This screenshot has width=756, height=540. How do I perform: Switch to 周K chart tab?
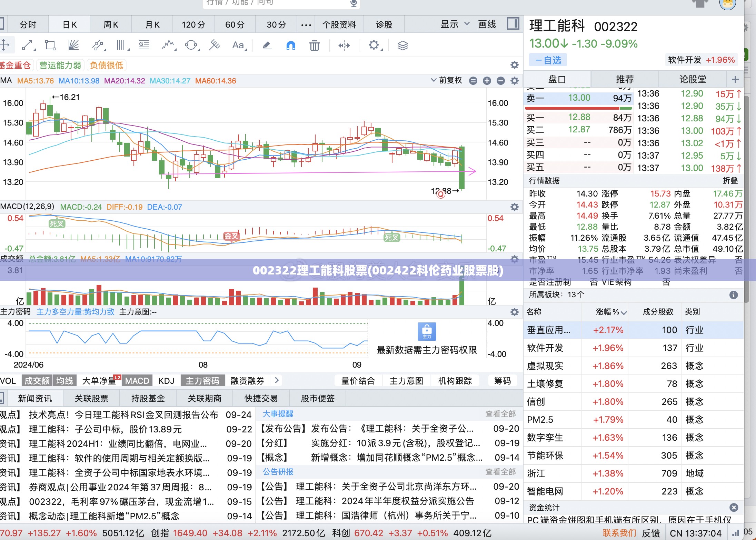[111, 24]
